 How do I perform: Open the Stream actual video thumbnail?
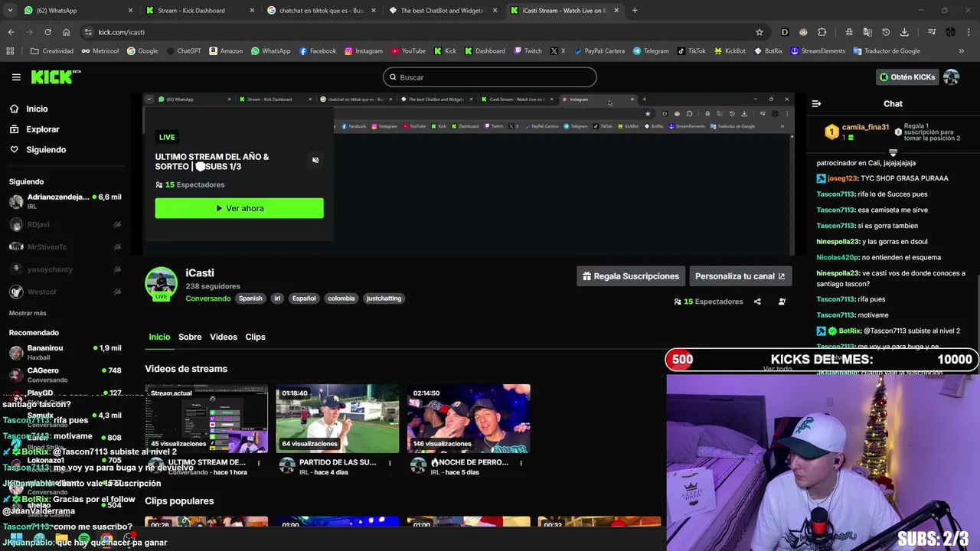(x=207, y=419)
